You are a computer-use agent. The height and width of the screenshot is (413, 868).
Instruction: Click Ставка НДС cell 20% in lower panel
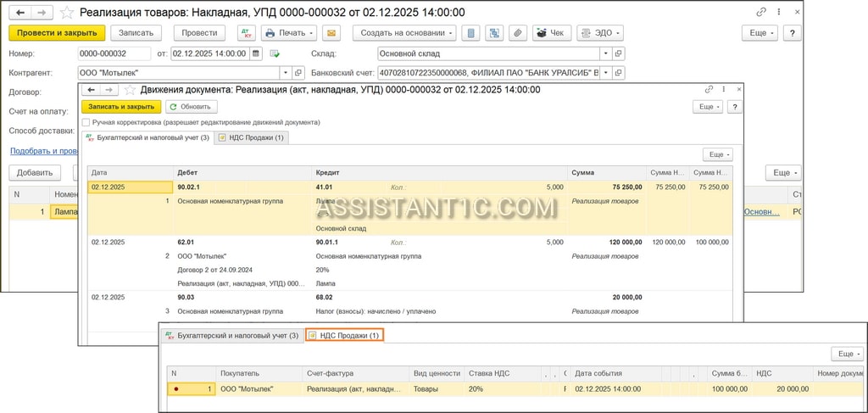(502, 389)
